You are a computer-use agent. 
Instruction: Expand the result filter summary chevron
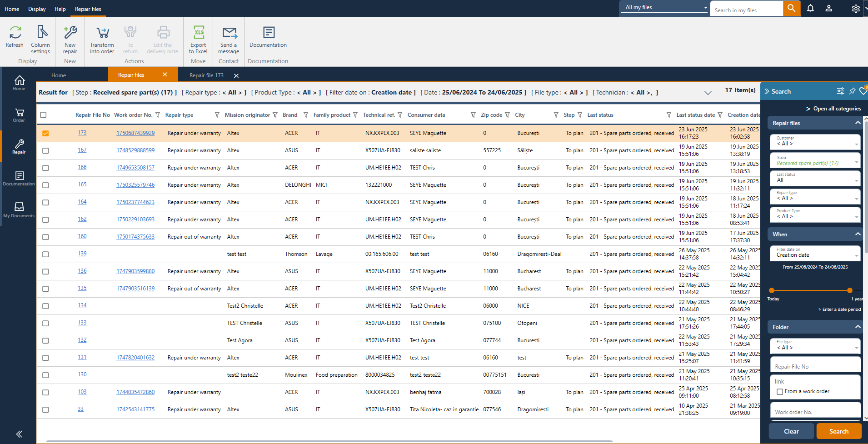click(708, 93)
